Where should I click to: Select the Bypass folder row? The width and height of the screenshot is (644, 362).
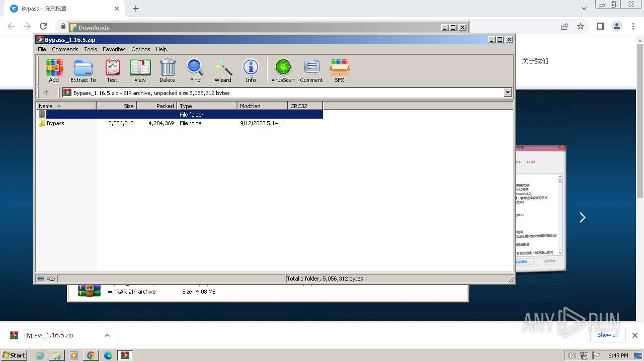[x=180, y=123]
